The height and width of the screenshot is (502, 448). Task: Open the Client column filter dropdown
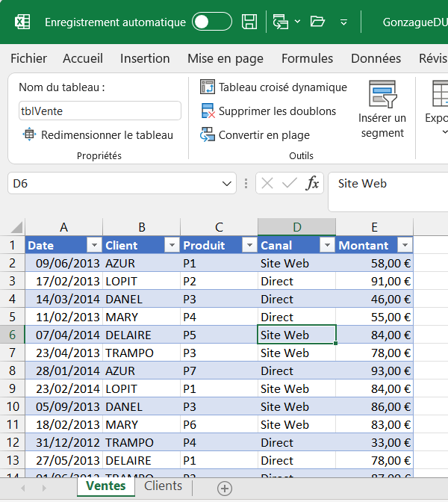pyautogui.click(x=172, y=245)
